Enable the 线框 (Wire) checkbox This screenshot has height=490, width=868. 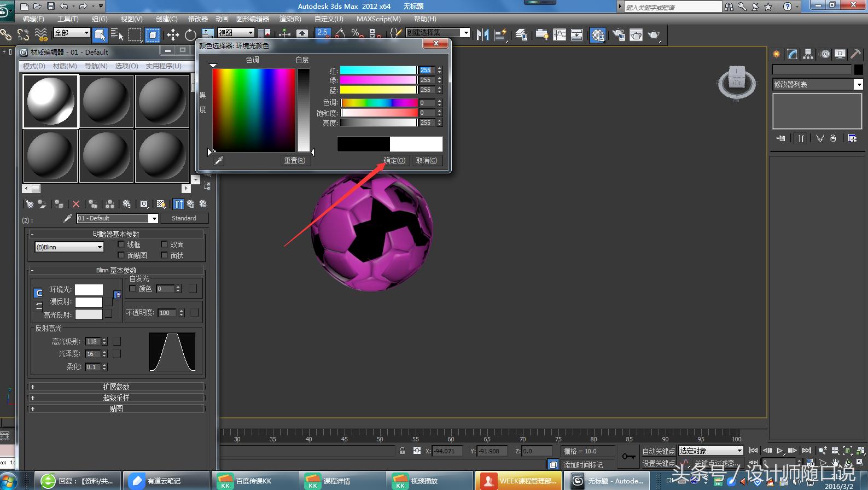click(x=121, y=244)
